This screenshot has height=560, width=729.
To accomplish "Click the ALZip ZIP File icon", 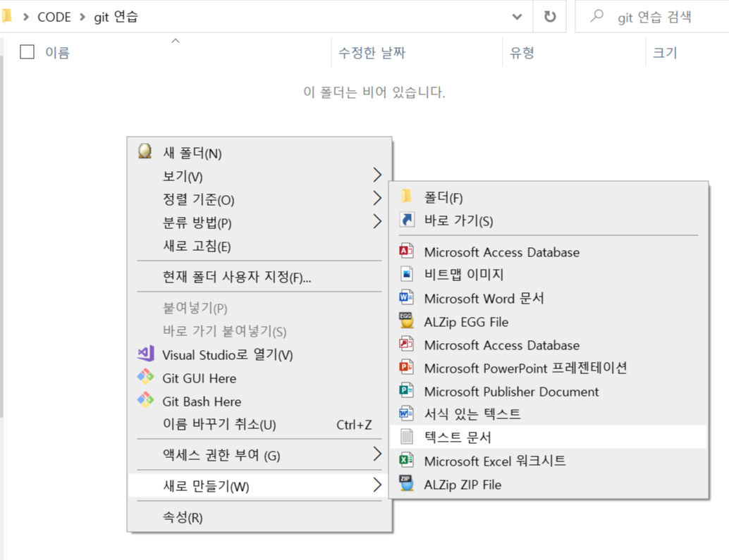I will (406, 483).
